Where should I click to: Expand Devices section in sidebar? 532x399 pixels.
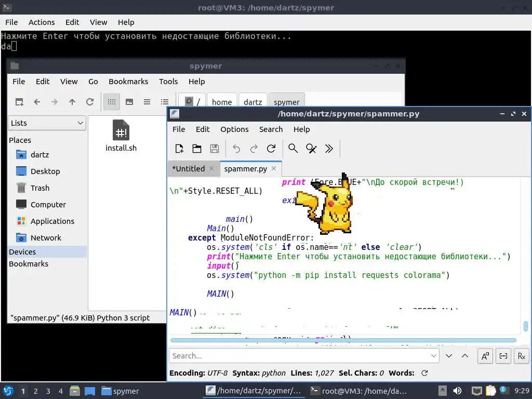(x=47, y=252)
